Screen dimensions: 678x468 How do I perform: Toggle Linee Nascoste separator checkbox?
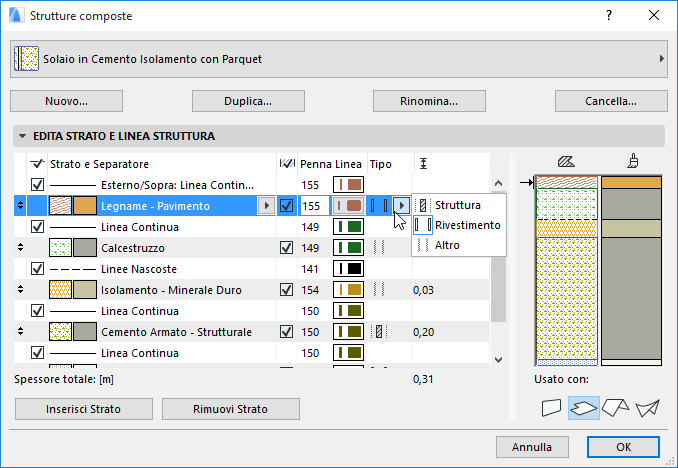(37, 269)
